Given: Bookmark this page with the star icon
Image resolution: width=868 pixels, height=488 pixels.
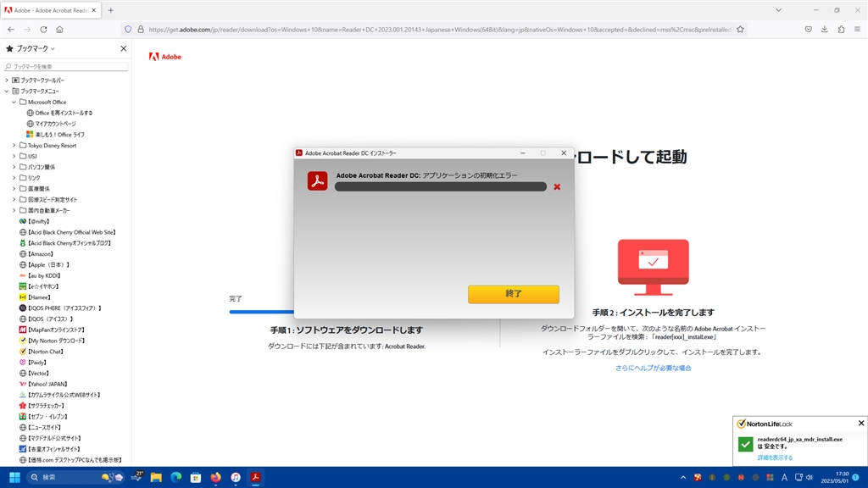Looking at the screenshot, I should pos(740,30).
